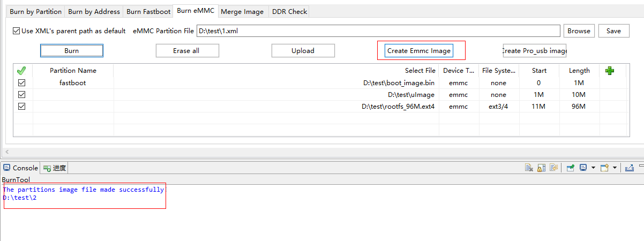Toggle the Word Wrap console icon
This screenshot has width=644, height=241.
[x=554, y=168]
